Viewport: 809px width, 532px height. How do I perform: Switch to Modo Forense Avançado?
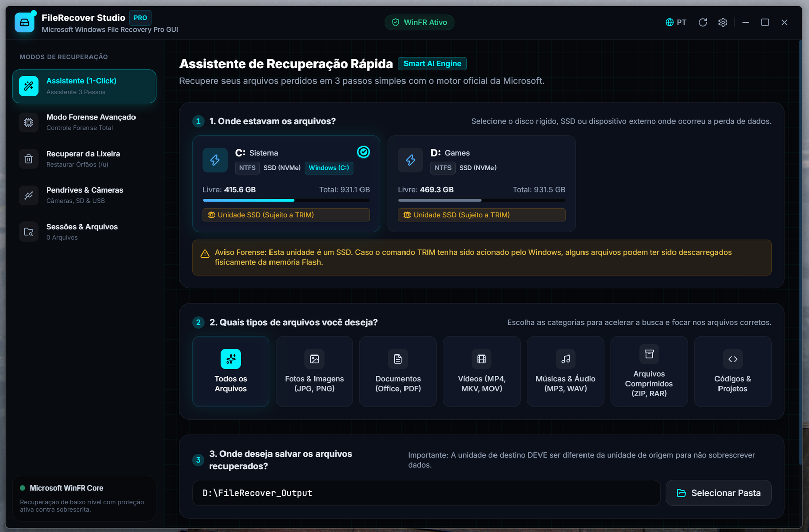tap(84, 122)
